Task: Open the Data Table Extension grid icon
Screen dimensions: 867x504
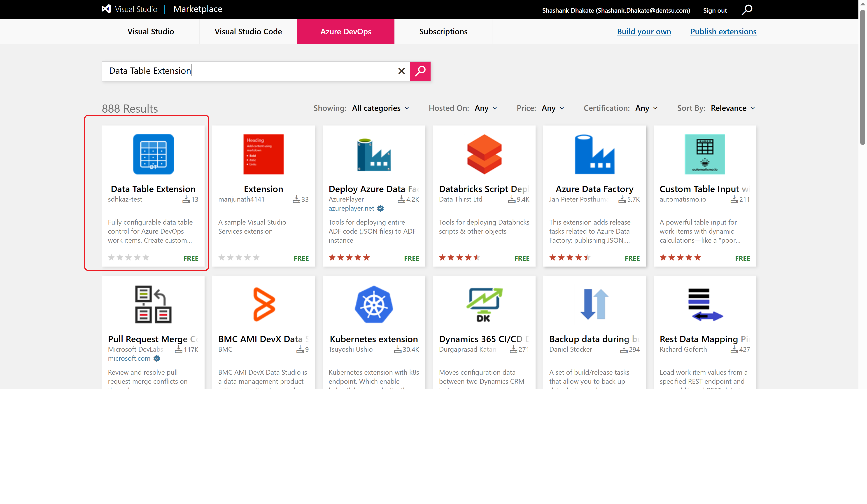Action: pos(153,154)
